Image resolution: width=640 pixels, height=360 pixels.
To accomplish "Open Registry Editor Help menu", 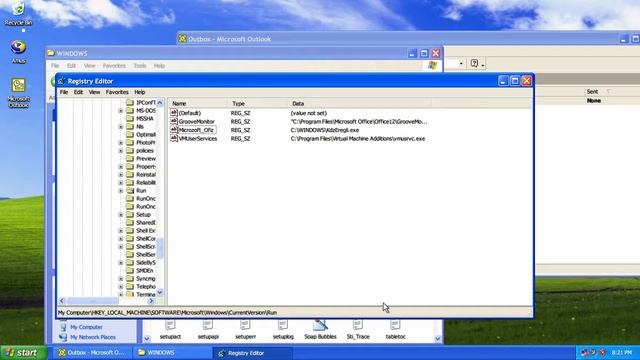I will (140, 92).
